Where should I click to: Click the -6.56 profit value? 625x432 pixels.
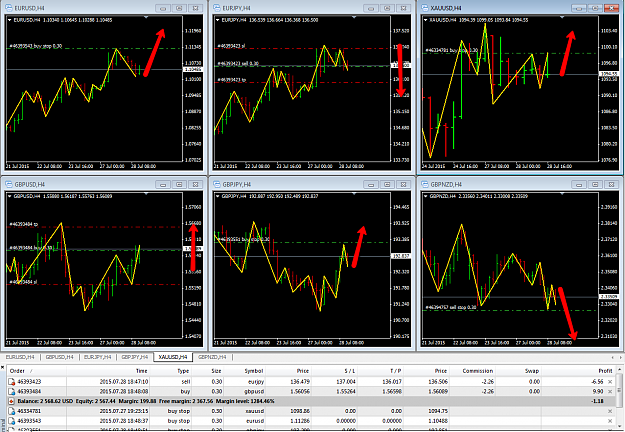pos(597,382)
